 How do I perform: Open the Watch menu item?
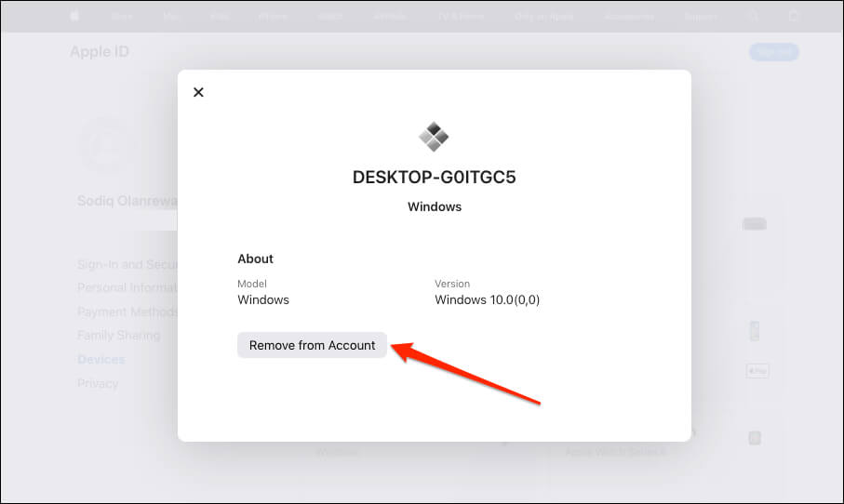pos(330,17)
